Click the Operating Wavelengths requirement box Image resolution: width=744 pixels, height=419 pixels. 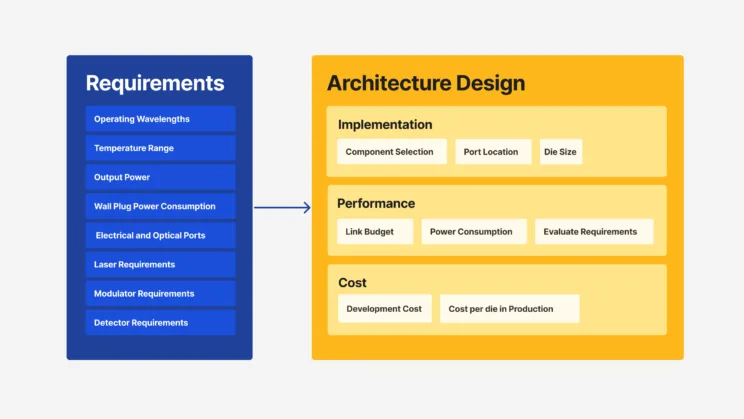click(x=160, y=119)
